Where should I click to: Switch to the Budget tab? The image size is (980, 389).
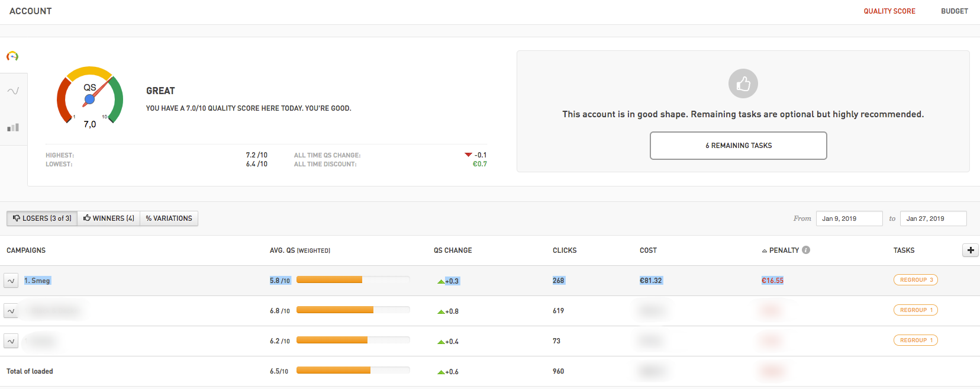[x=955, y=11]
